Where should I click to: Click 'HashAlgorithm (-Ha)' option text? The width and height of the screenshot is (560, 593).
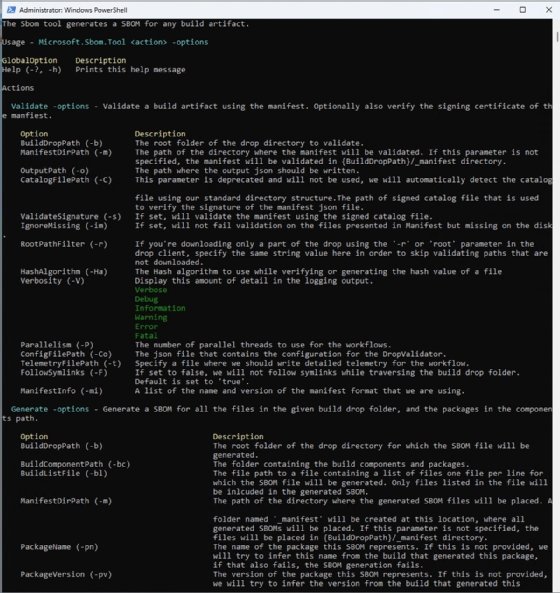click(x=64, y=272)
